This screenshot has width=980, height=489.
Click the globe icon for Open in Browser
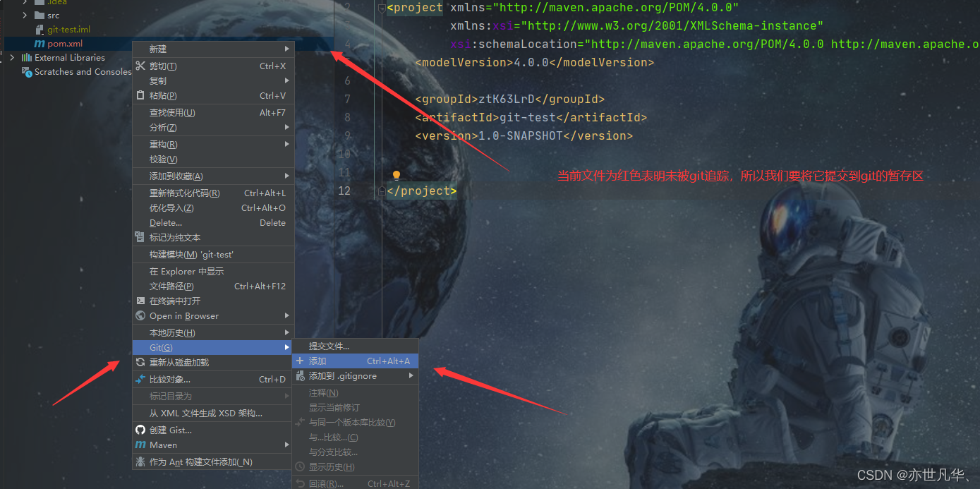(140, 315)
